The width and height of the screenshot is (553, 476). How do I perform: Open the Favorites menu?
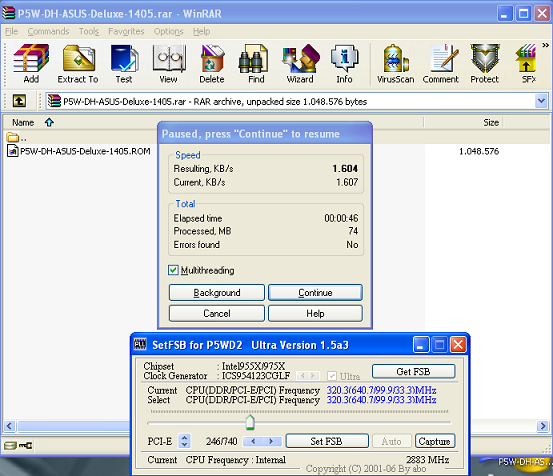[126, 31]
